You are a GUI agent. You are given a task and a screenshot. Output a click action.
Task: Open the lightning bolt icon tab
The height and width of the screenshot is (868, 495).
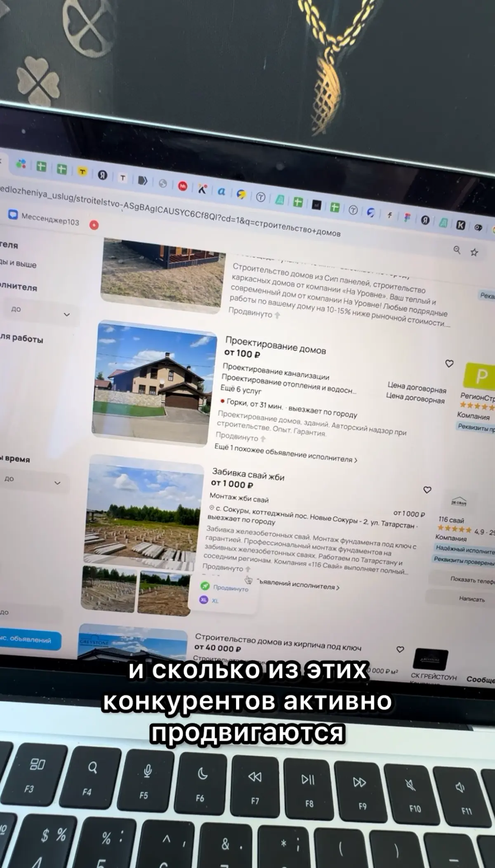[x=389, y=215]
